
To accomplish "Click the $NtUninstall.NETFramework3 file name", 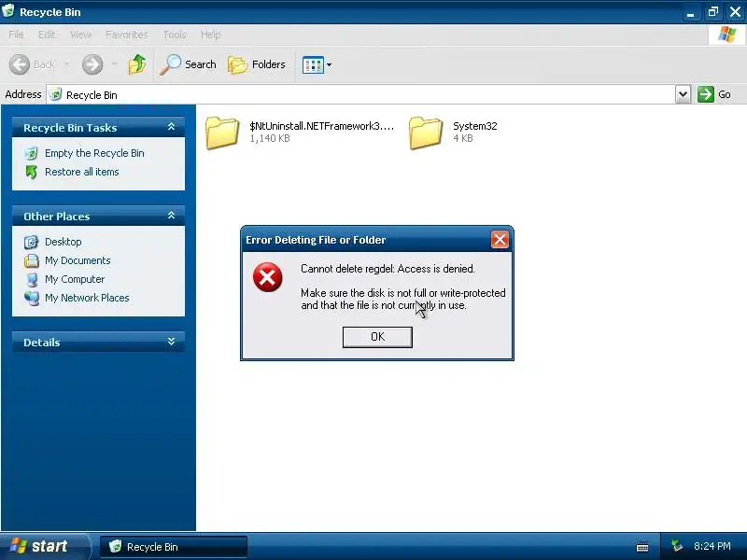I will (321, 126).
